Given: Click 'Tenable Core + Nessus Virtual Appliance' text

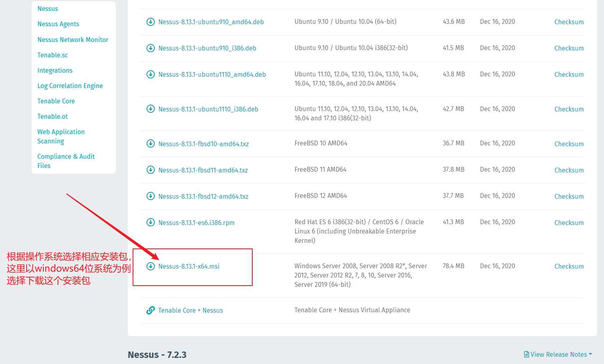Looking at the screenshot, I should pyautogui.click(x=352, y=310).
